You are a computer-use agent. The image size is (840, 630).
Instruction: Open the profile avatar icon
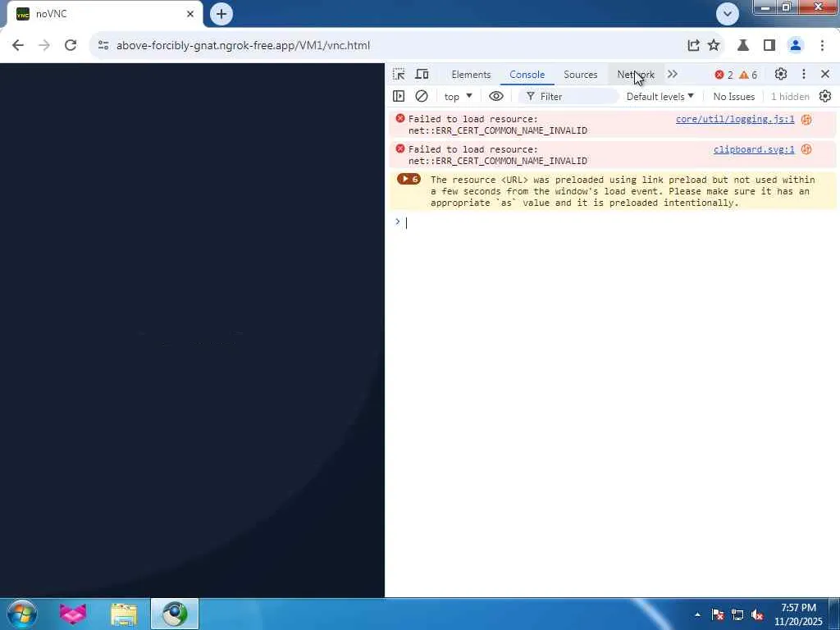point(796,46)
